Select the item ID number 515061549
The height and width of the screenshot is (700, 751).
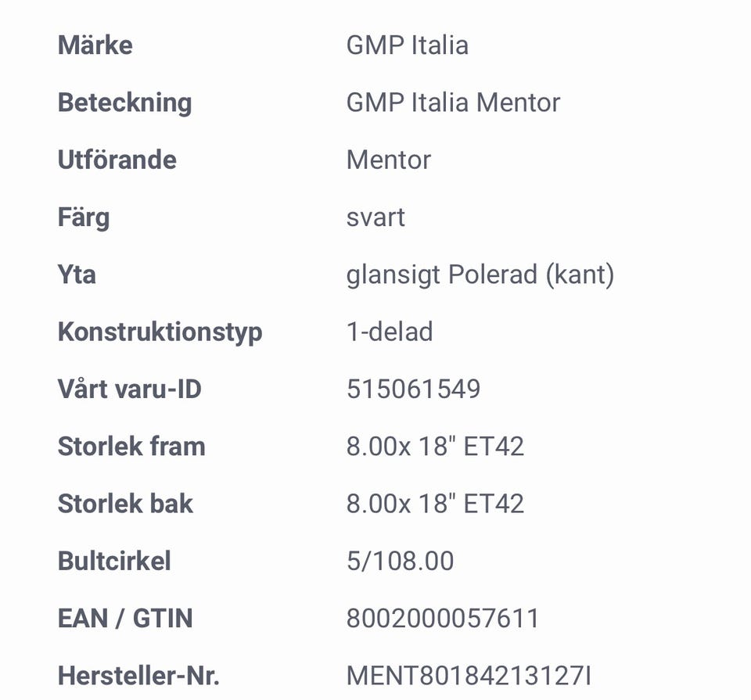tap(413, 389)
